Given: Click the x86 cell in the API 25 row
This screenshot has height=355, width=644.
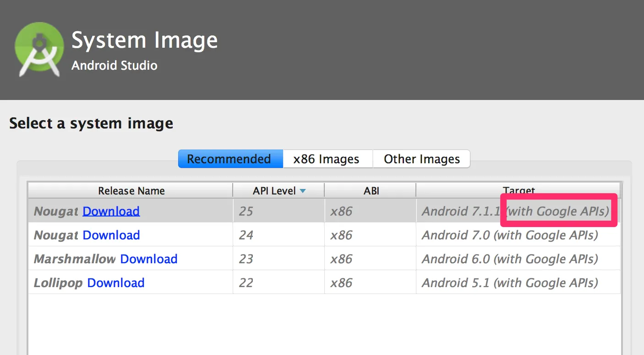Looking at the screenshot, I should 370,211.
